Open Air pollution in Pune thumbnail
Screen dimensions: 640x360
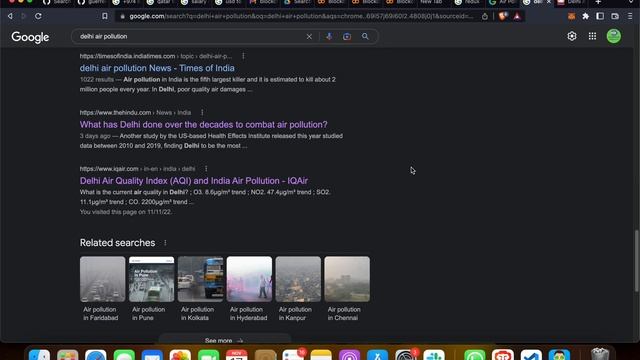(x=151, y=279)
